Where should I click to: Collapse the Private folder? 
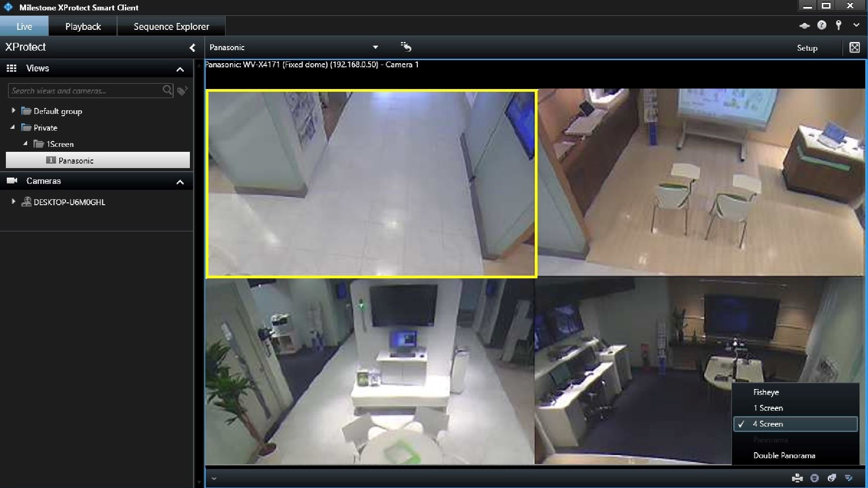pyautogui.click(x=13, y=127)
